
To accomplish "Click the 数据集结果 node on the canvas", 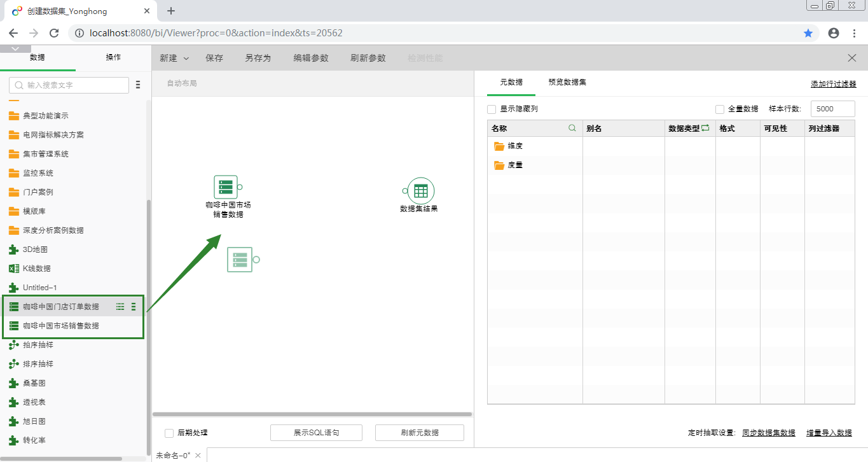I will pos(419,190).
